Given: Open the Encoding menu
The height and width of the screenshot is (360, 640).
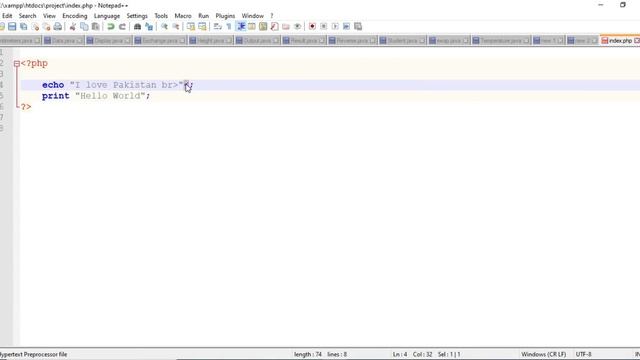Looking at the screenshot, I should click(x=75, y=16).
